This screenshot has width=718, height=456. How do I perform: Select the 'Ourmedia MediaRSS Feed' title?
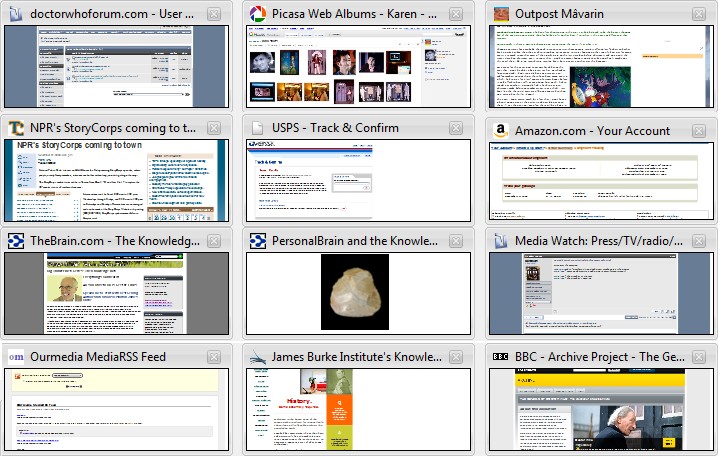98,357
